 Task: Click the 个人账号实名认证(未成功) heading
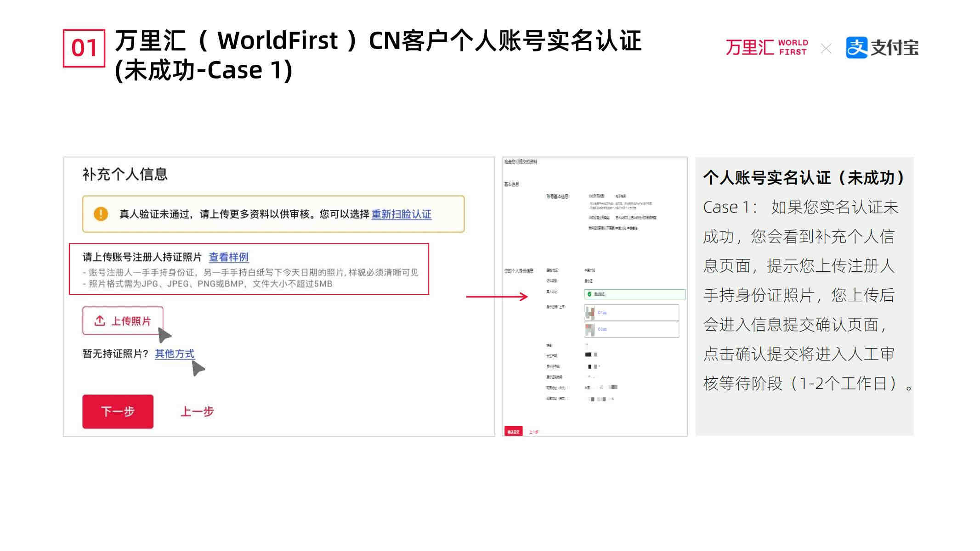[x=804, y=178]
